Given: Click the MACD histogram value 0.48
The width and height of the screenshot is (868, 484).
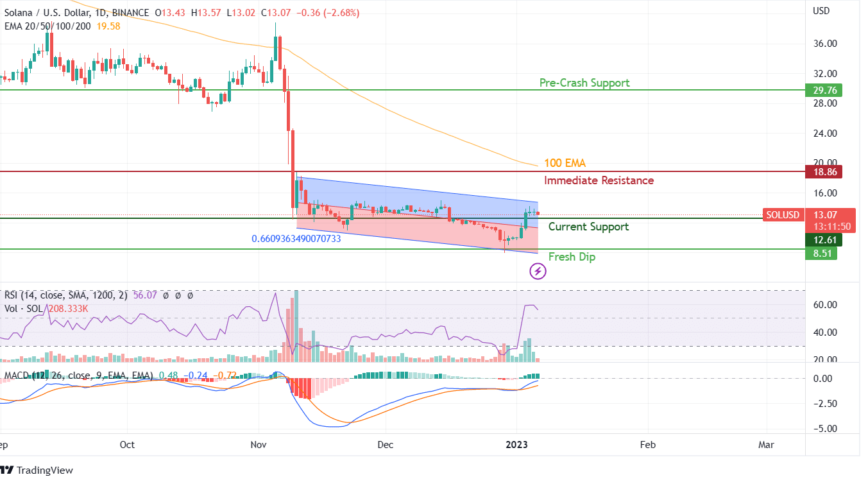Looking at the screenshot, I should coord(169,376).
